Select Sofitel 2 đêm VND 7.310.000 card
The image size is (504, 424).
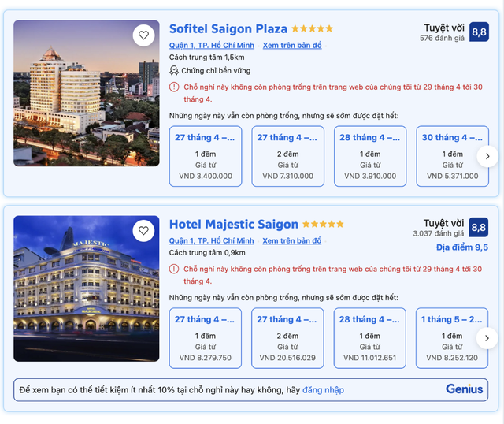click(x=288, y=156)
